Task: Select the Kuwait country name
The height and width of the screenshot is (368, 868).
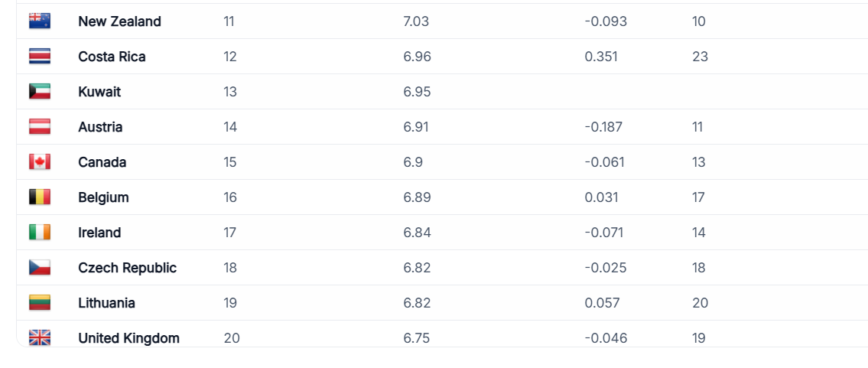Action: tap(99, 92)
